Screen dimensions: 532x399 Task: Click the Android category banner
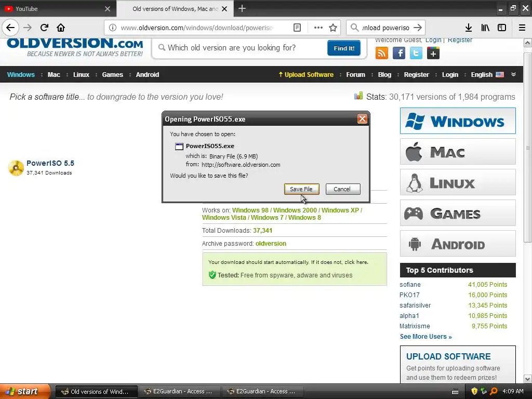458,244
